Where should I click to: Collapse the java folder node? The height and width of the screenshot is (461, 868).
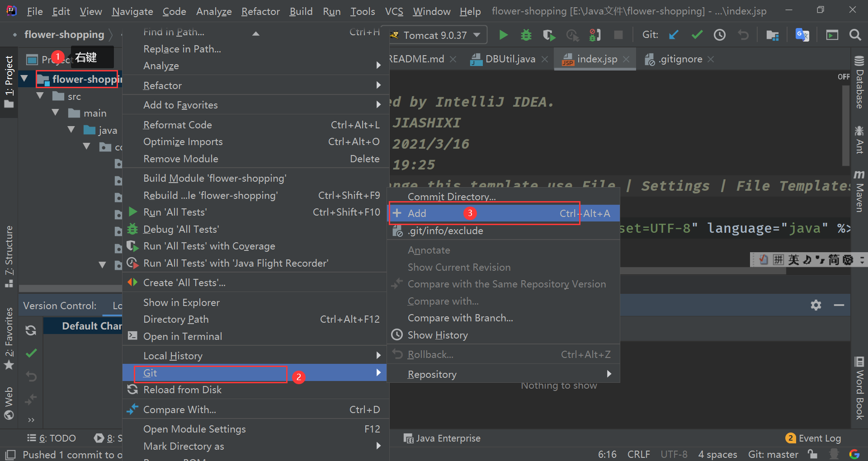pos(71,129)
